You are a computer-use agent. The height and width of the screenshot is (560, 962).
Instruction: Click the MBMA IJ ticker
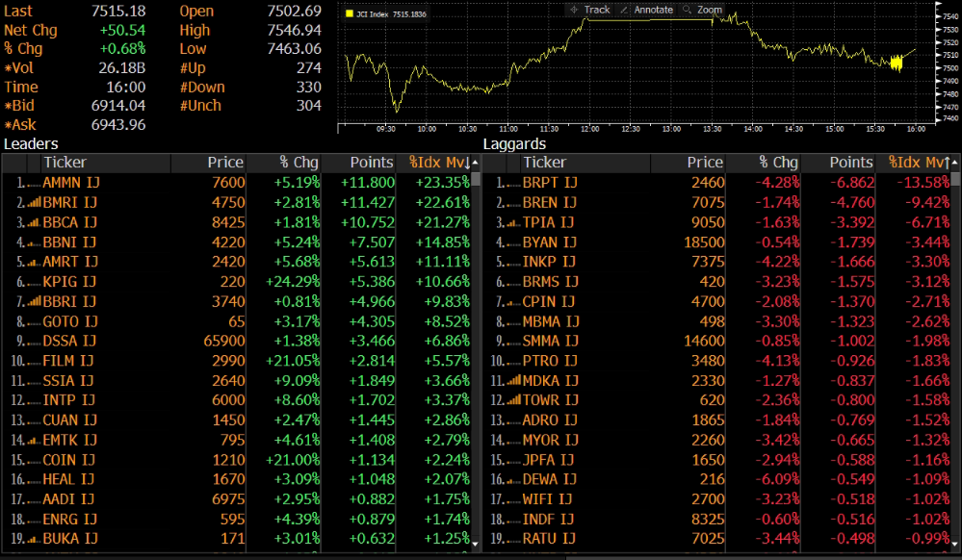(x=550, y=321)
